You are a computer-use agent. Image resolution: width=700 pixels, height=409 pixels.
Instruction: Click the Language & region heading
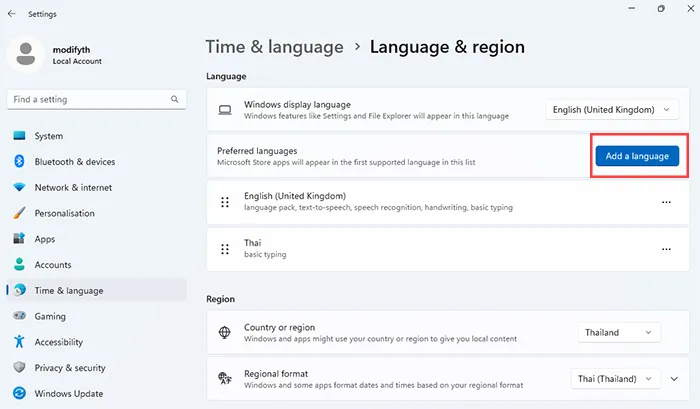[x=447, y=47]
